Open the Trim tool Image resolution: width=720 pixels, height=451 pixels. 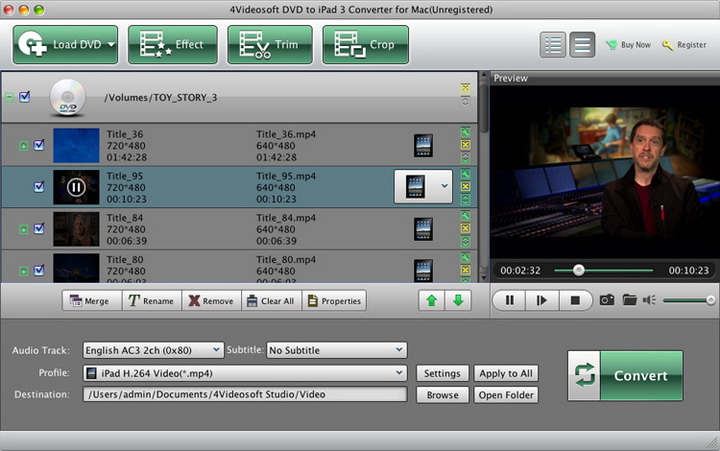[x=269, y=45]
